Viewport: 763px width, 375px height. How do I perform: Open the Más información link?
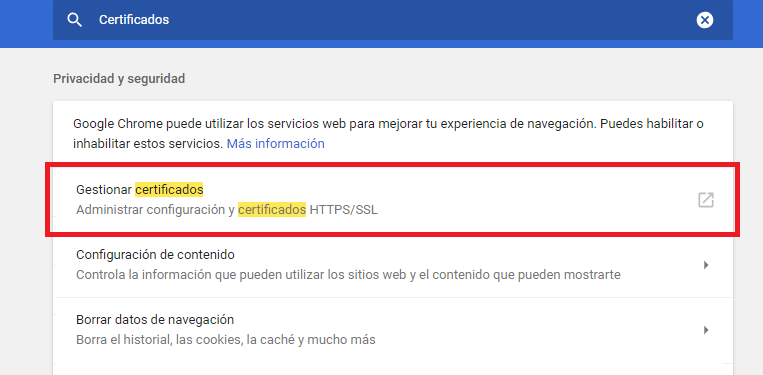tap(275, 143)
